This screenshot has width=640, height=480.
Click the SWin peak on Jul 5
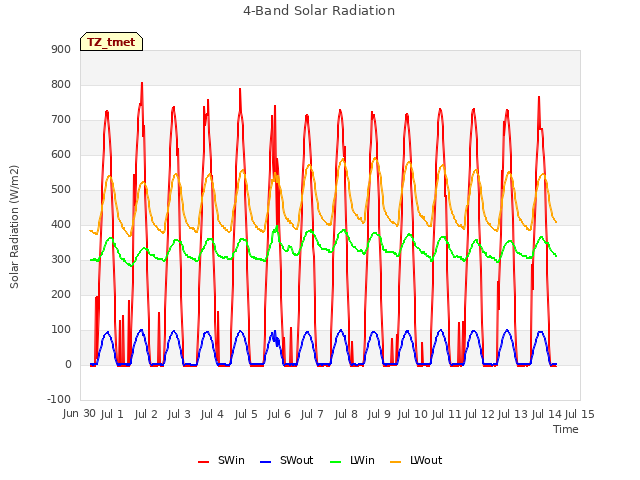tap(240, 89)
